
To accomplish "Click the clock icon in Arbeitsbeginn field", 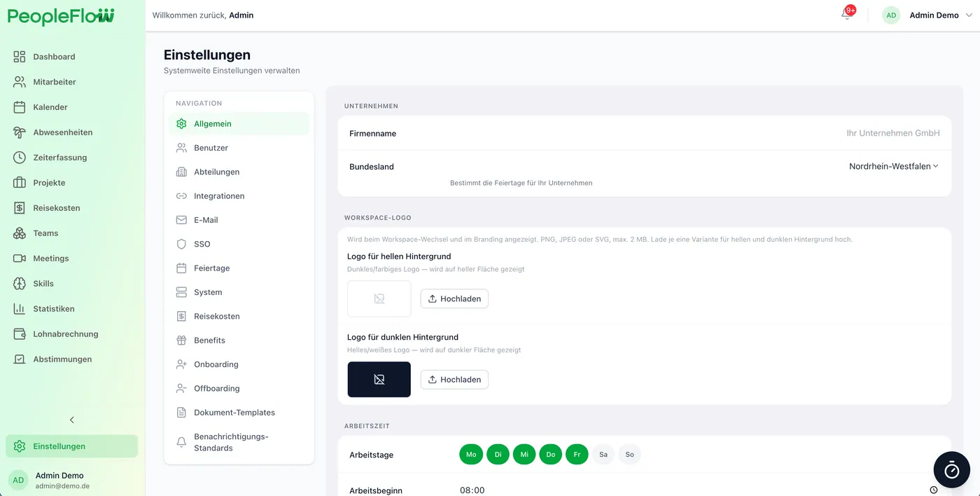I will 934,490.
